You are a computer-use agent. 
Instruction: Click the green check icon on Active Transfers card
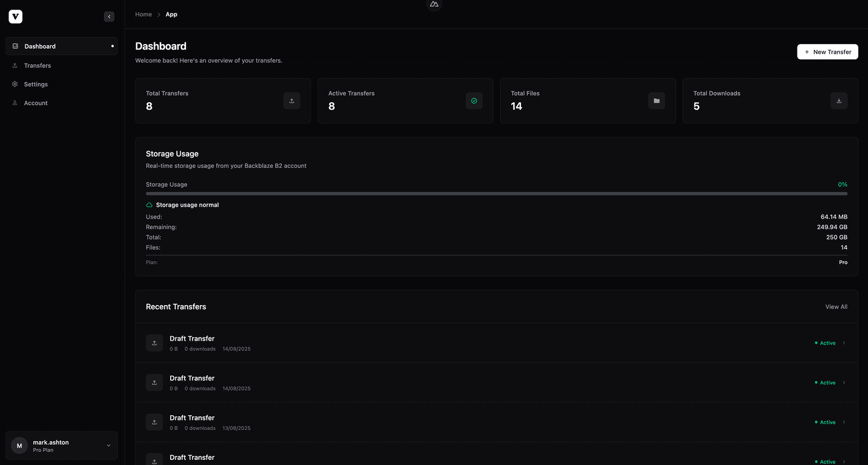click(474, 101)
